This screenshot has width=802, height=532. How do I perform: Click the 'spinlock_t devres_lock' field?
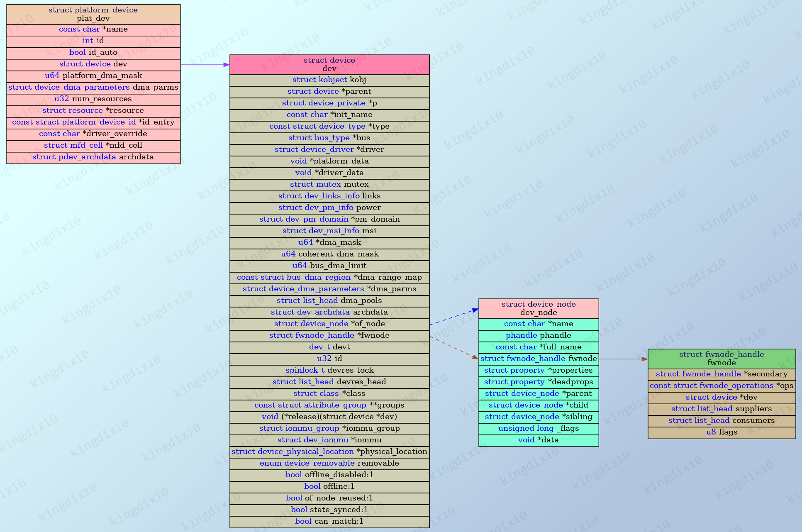[x=329, y=371]
